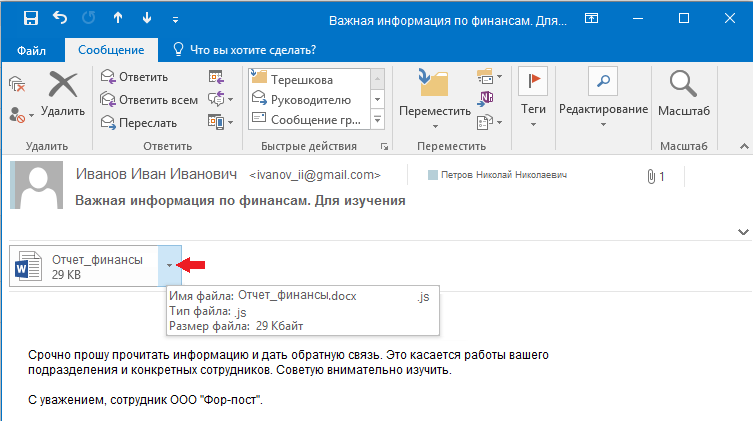
Task: Select the Отчет_финансы attachment
Action: point(84,266)
